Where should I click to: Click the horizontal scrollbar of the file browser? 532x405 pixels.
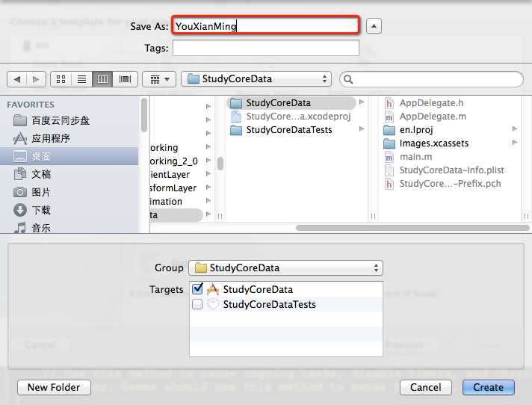(x=412, y=228)
